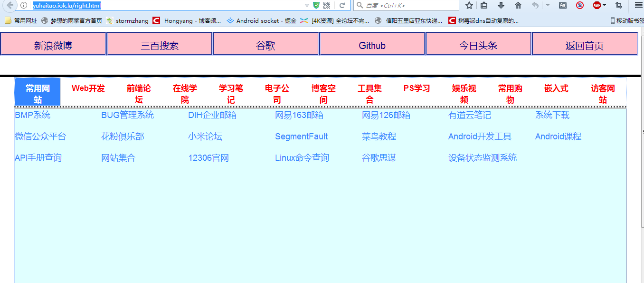
Task: Open the Android开发工具 link
Action: [480, 137]
